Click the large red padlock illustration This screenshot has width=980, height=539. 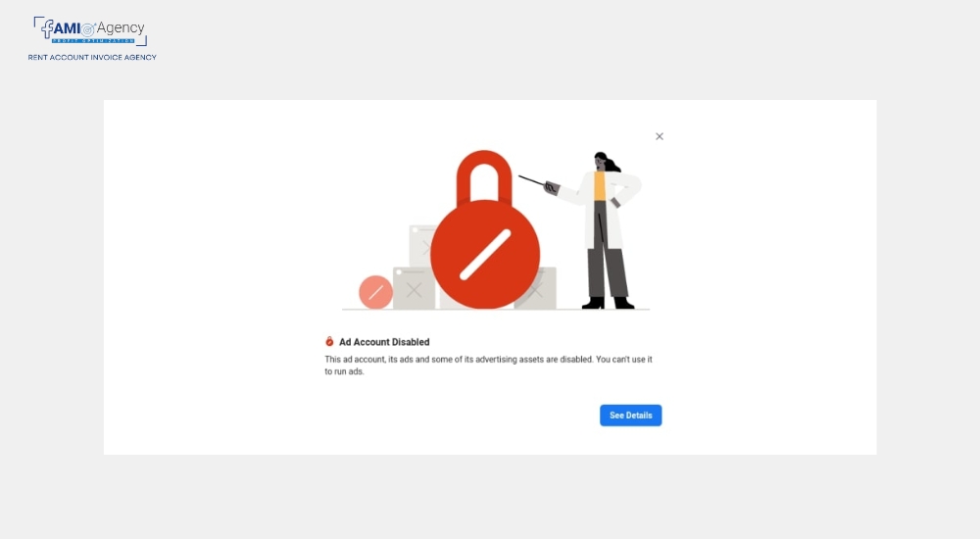(485, 229)
